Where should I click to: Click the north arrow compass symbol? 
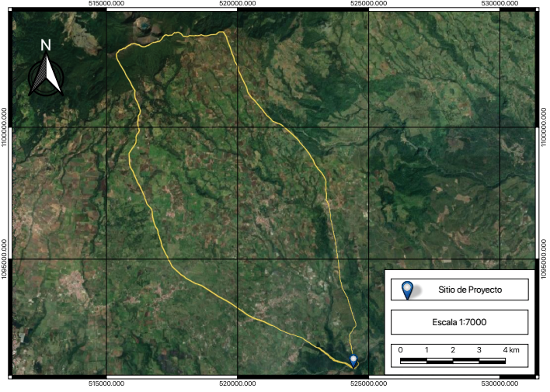(46, 75)
